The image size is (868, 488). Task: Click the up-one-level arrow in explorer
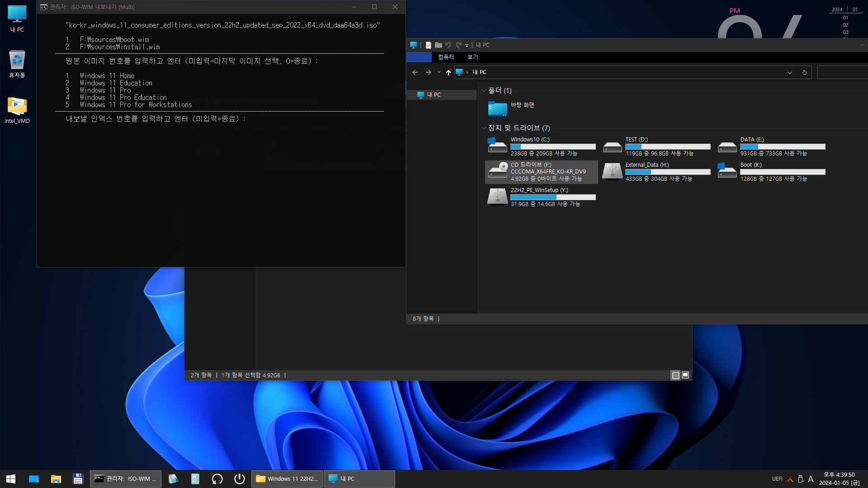(448, 72)
